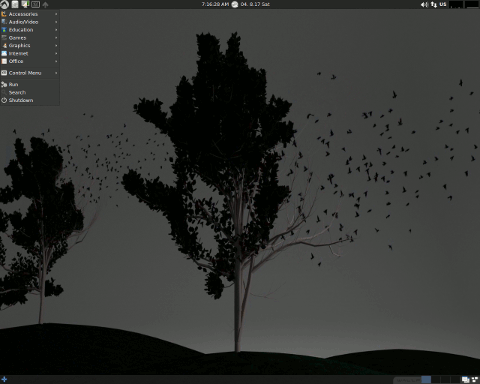This screenshot has height=384, width=480.
Task: Click the up-arrow icon in top panel
Action: pos(45,5)
